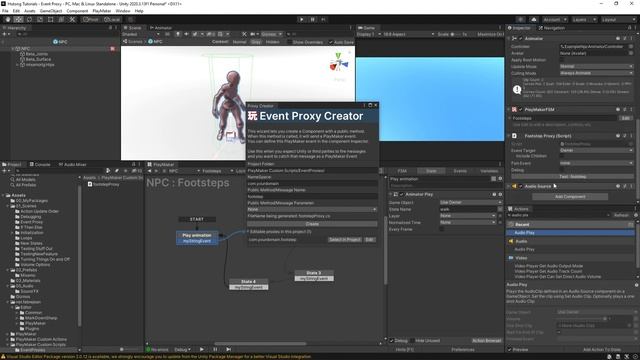This screenshot has height=360, width=640.
Task: Open the Gizmos dropdown in Scene view
Action: coord(271,34)
